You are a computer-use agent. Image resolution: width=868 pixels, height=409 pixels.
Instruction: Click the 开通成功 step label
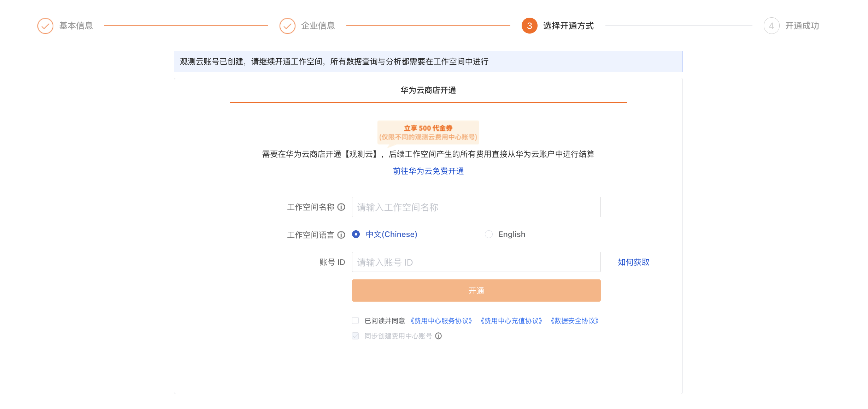[x=802, y=26]
